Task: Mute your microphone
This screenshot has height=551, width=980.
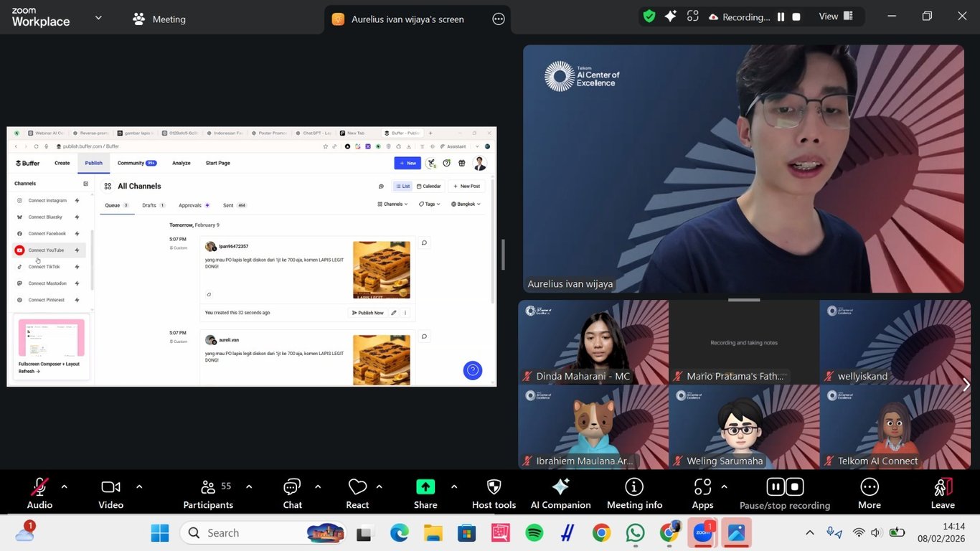Action: (x=39, y=486)
